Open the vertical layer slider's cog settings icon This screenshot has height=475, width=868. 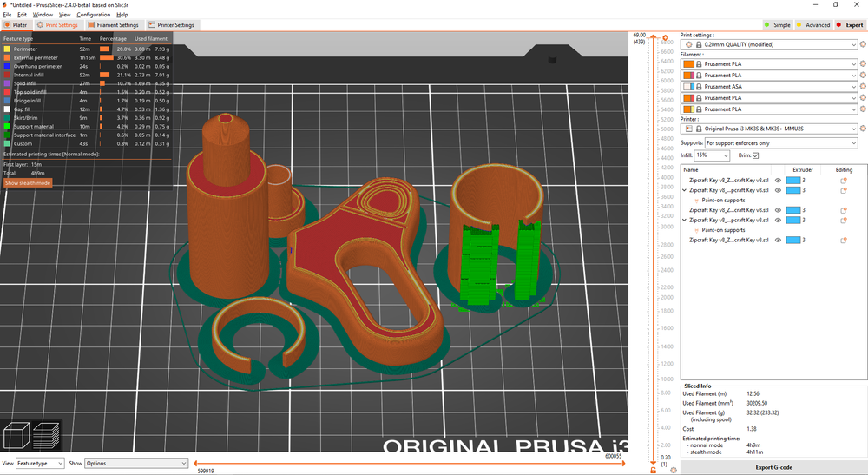674,470
